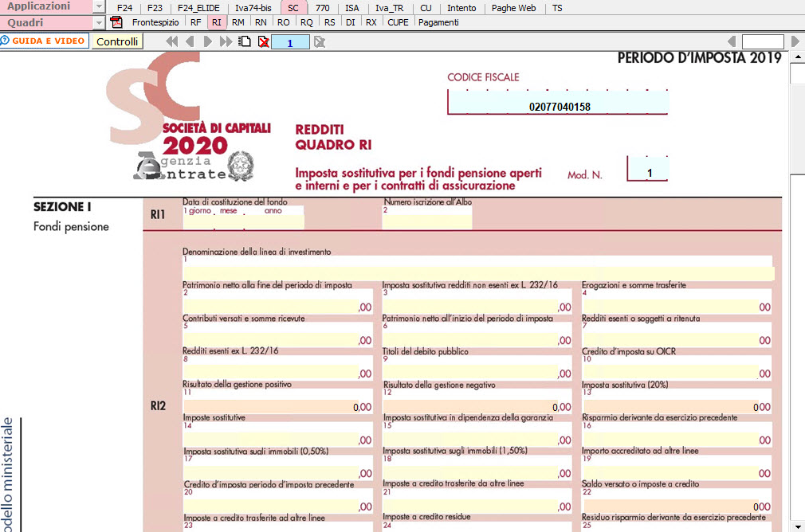805x532 pixels.
Task: Open the TS tab
Action: coord(557,8)
